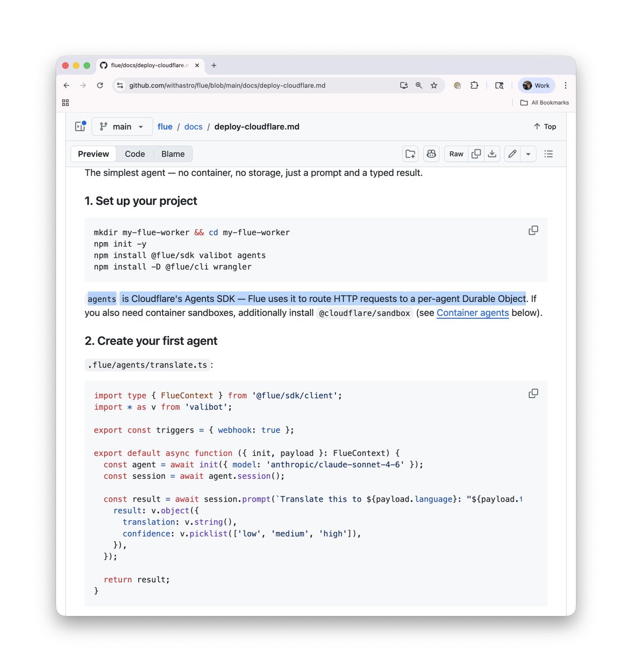Switch to Code tab
632x672 pixels.
coord(135,154)
